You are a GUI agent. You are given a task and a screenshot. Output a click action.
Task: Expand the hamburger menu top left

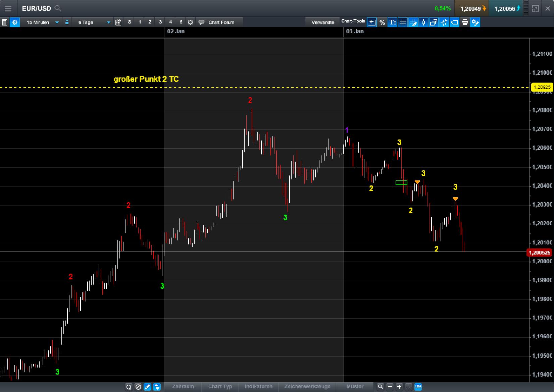[x=8, y=8]
